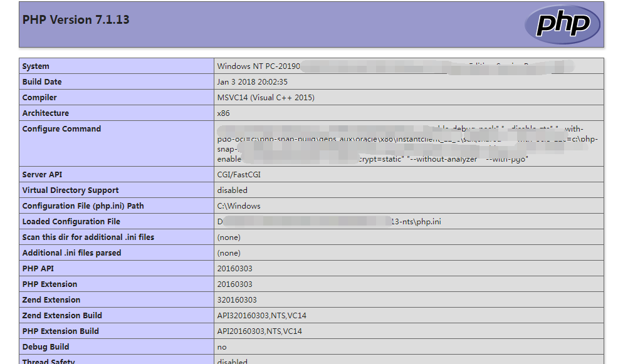Click the 'Windows NT PC-20190' system value
Image resolution: width=618 pixels, height=364 pixels.
(259, 66)
